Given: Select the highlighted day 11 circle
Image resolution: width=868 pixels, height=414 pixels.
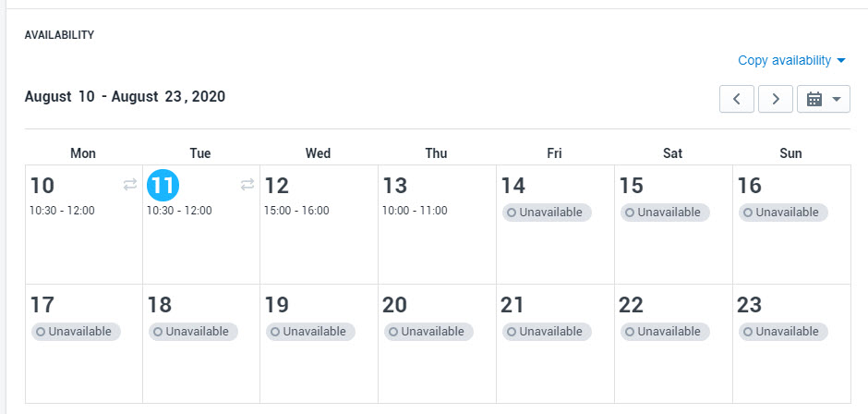Looking at the screenshot, I should coord(163,185).
